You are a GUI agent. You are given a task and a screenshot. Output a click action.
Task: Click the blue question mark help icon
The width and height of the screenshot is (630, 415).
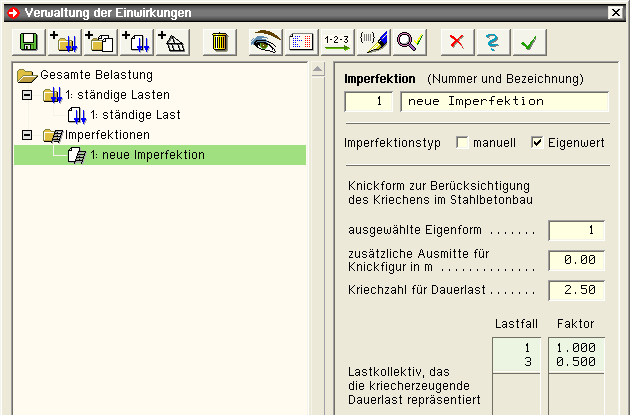[493, 41]
